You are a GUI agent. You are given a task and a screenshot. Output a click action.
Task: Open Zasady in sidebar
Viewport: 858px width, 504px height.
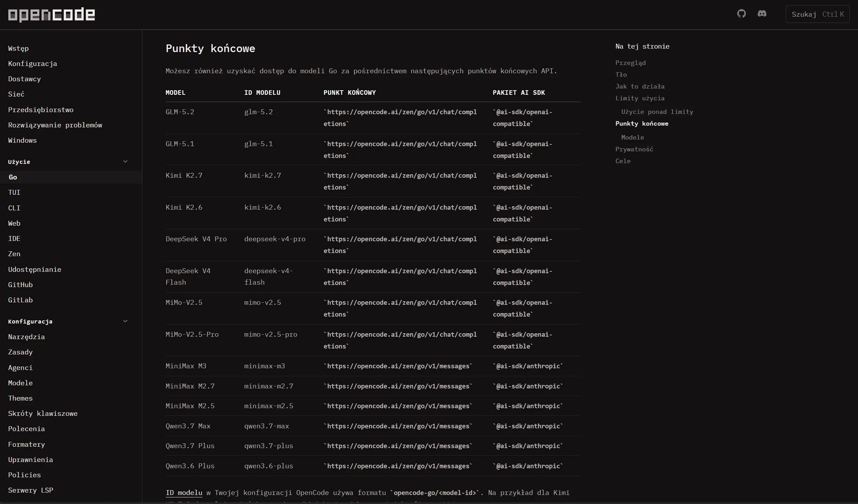coord(20,352)
